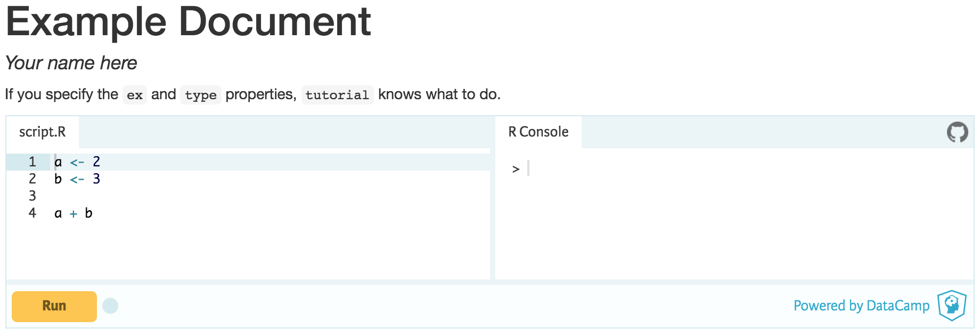The height and width of the screenshot is (336, 980).
Task: Click the session status indicator beside Run
Action: (x=110, y=306)
